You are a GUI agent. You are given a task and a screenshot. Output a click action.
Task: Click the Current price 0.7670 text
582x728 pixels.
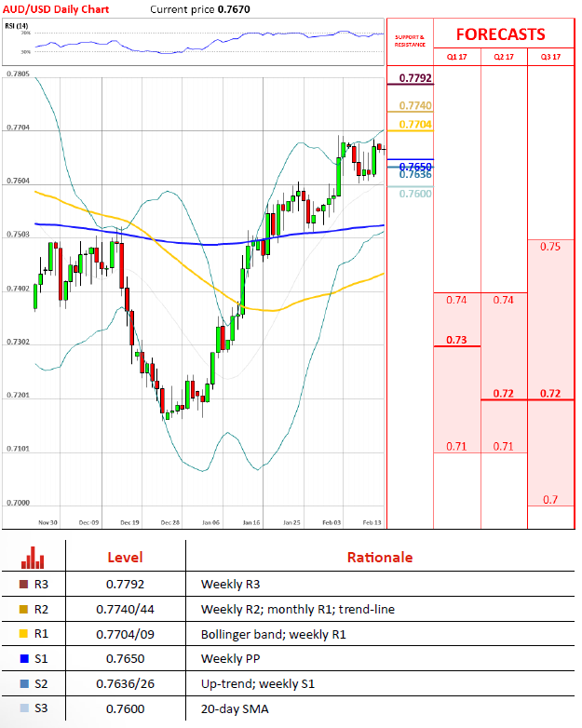pyautogui.click(x=200, y=9)
